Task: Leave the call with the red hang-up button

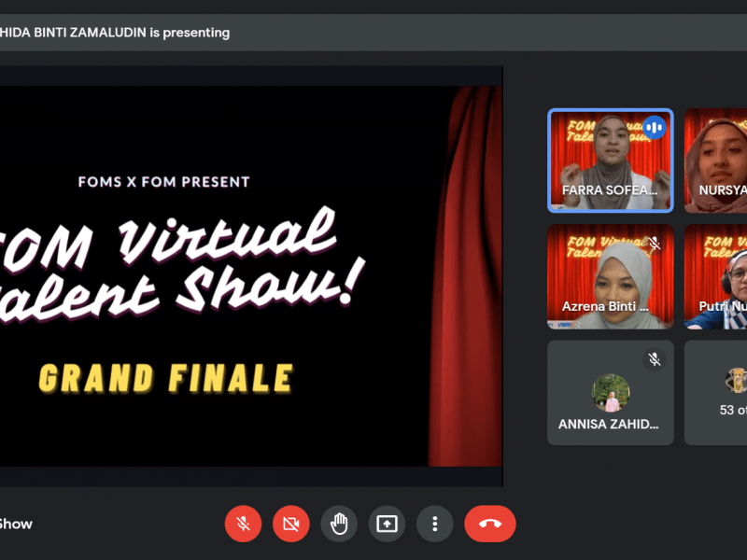Action: pyautogui.click(x=490, y=524)
